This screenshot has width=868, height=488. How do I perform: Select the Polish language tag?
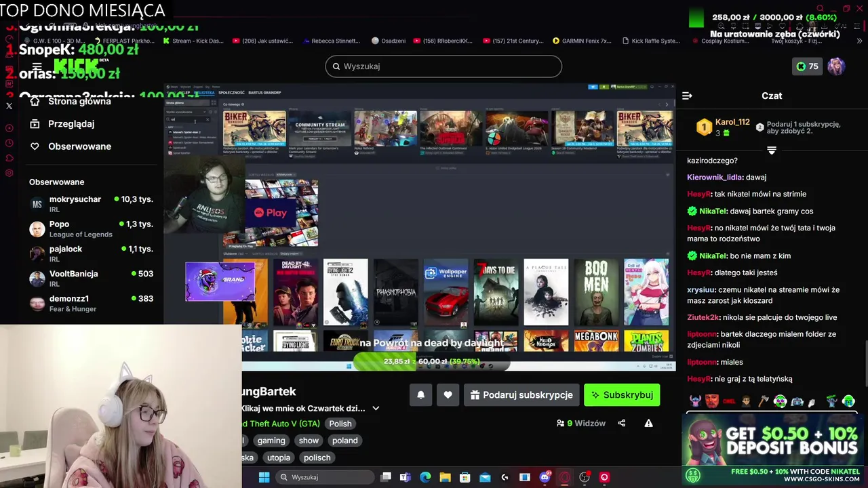pos(340,424)
